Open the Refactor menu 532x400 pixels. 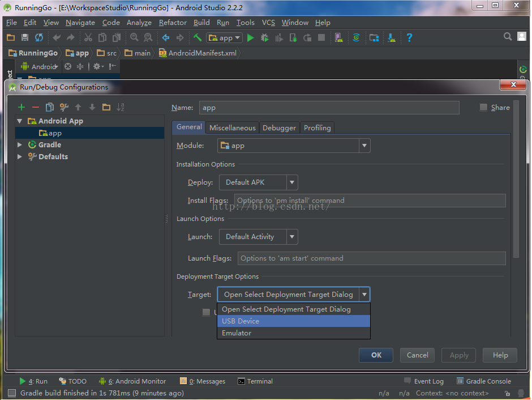tap(173, 23)
